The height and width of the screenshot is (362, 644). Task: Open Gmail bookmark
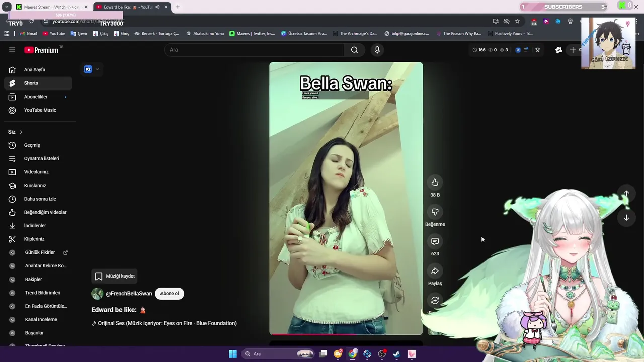pyautogui.click(x=28, y=34)
